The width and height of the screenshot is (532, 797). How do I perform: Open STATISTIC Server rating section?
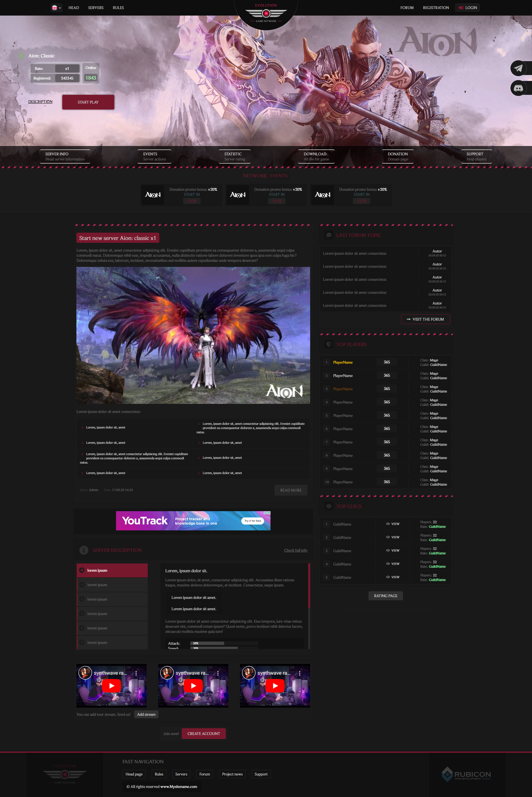(x=234, y=157)
